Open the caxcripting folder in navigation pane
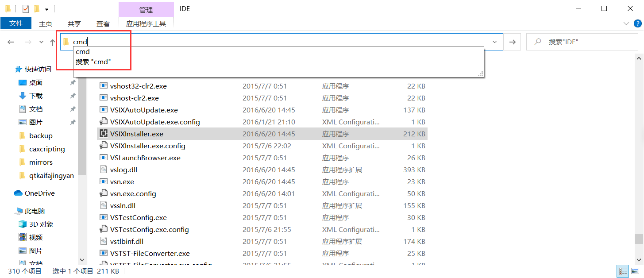 coord(47,149)
